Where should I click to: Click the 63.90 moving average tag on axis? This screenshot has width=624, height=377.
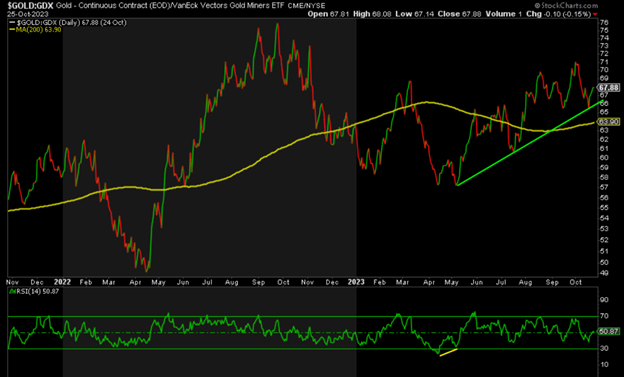click(609, 122)
